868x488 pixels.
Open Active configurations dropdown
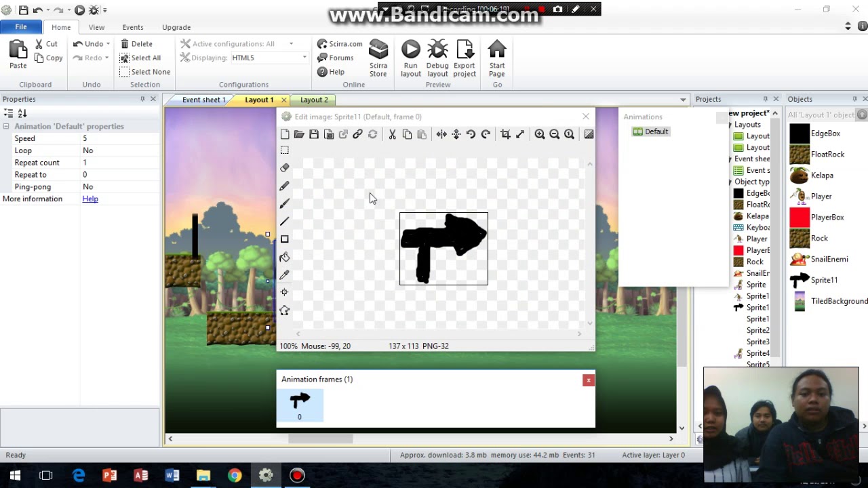[x=291, y=44]
